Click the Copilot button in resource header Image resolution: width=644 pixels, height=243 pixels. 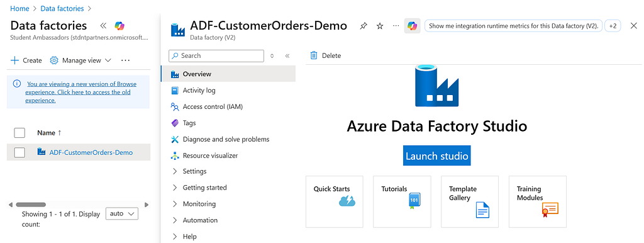point(413,26)
